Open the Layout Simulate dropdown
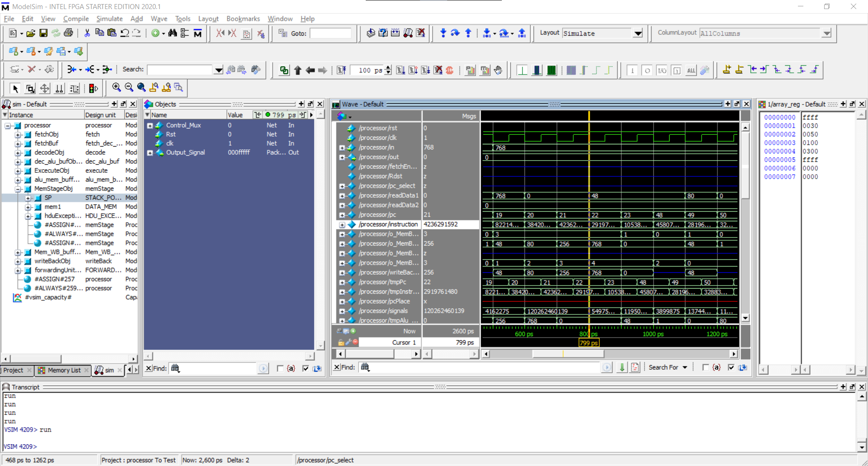This screenshot has width=868, height=466. click(x=637, y=33)
